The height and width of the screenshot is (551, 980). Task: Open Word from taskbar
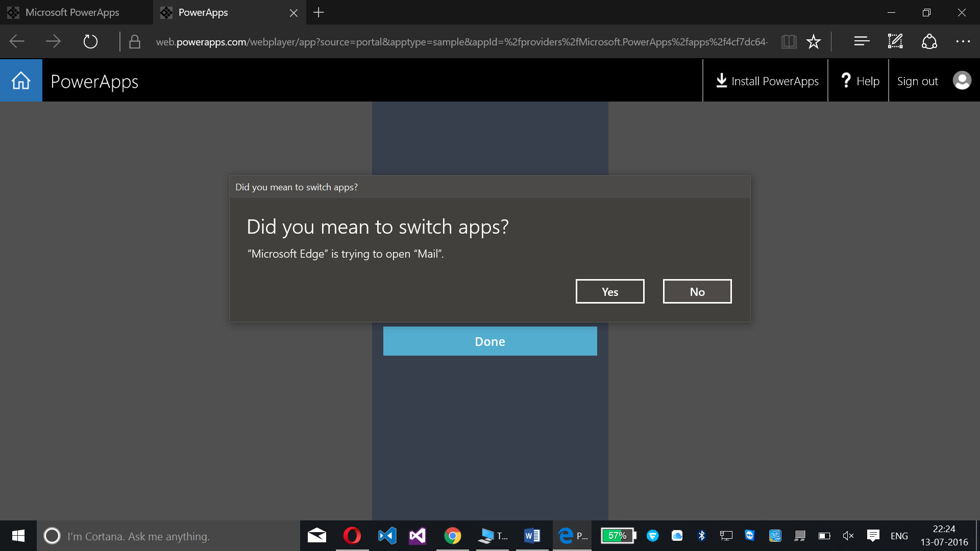[x=532, y=536]
